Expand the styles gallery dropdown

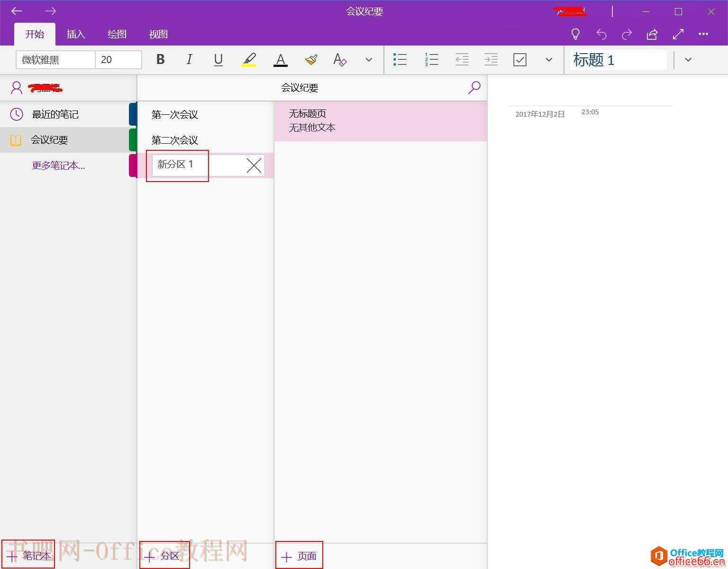click(x=688, y=60)
